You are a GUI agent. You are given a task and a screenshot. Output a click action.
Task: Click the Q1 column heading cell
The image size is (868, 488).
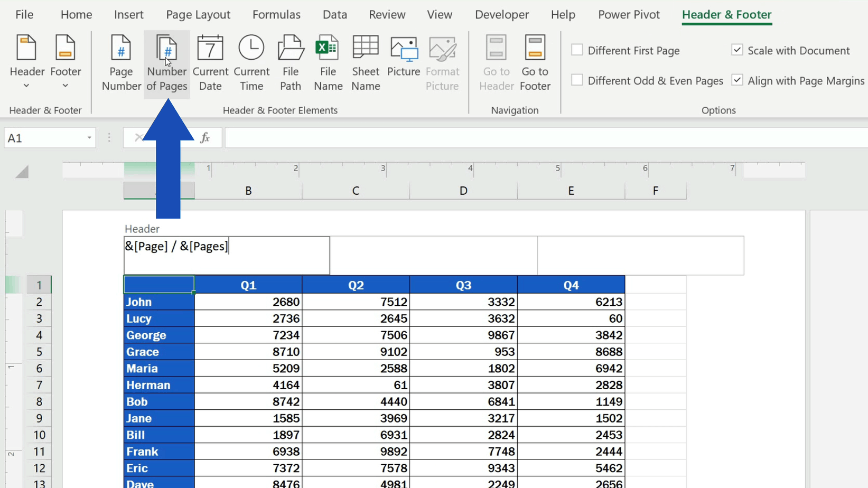pos(248,285)
